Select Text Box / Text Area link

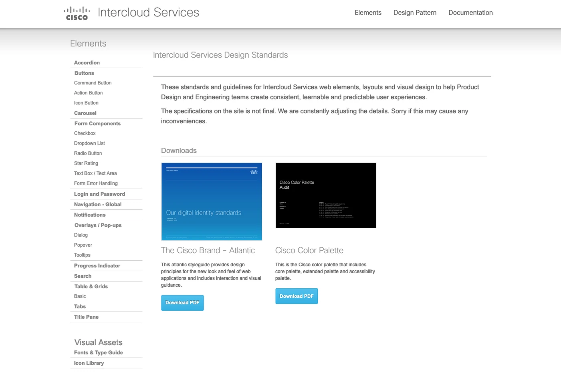point(95,173)
